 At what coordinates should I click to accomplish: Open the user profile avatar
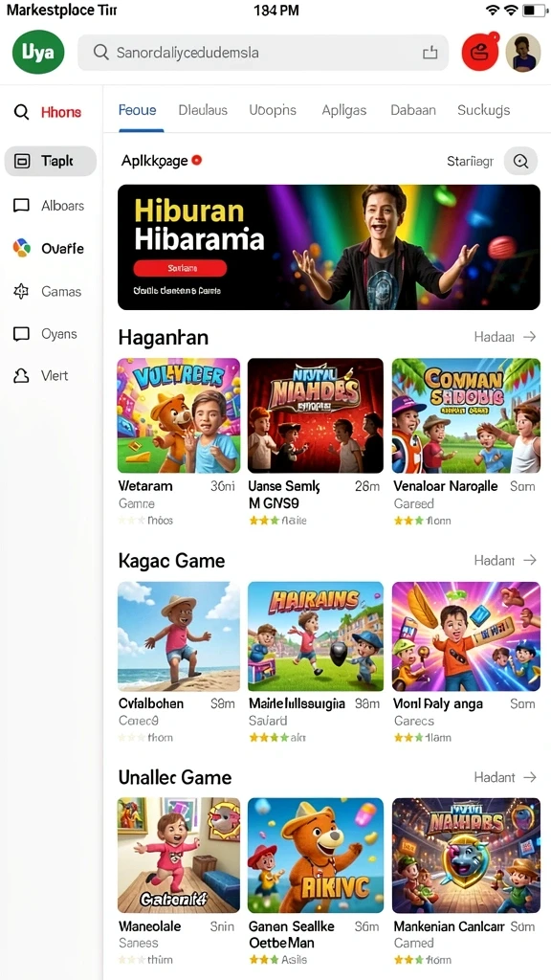pos(523,53)
